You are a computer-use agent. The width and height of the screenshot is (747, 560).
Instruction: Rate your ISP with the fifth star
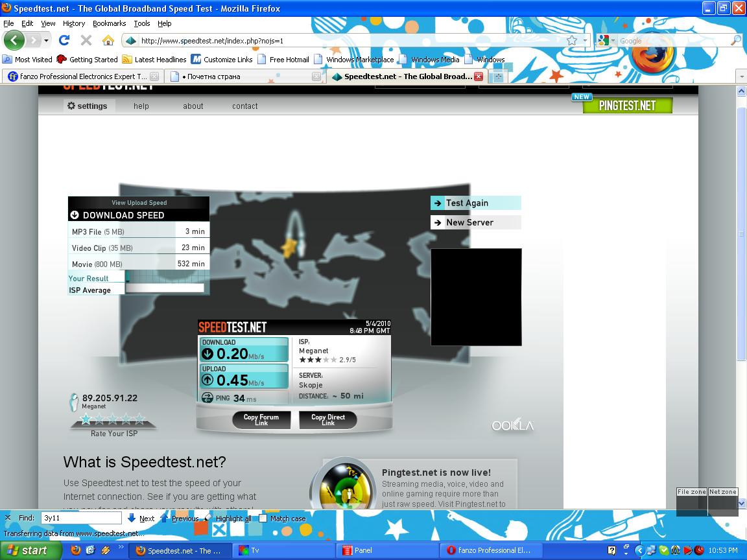click(139, 419)
